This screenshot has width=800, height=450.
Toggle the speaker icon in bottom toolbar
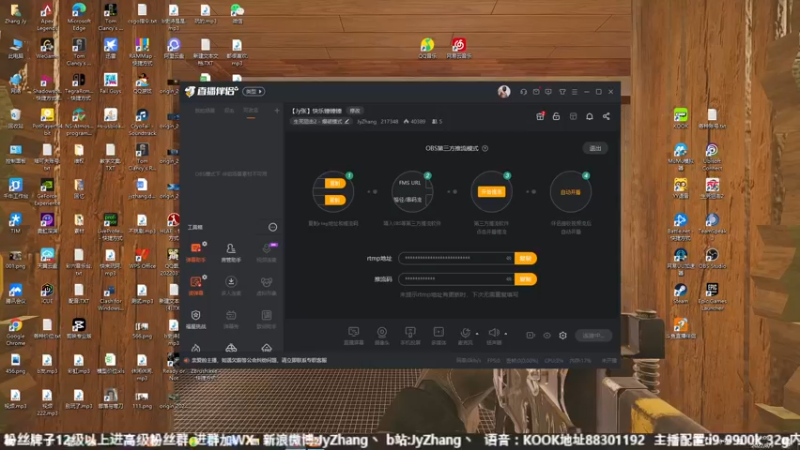(493, 335)
